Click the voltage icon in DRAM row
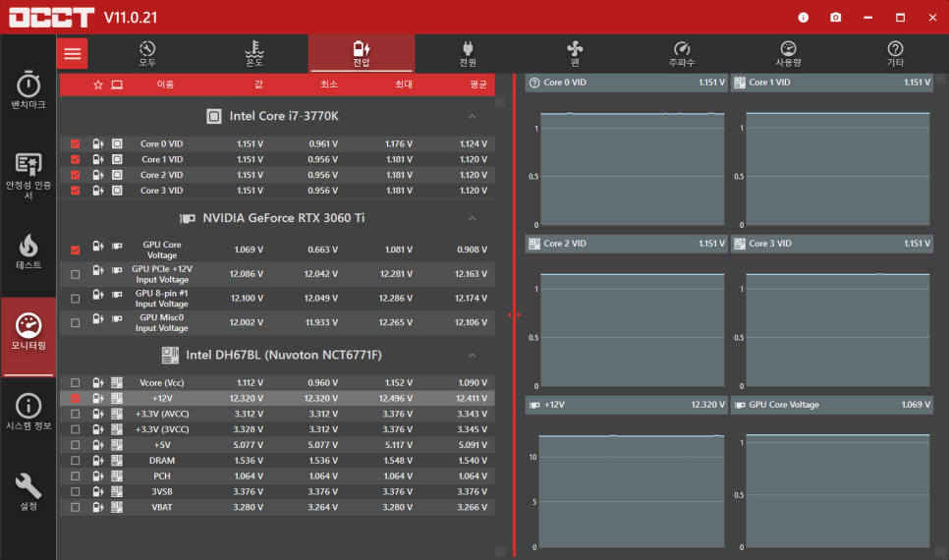Viewport: 949px width, 560px height. (98, 460)
